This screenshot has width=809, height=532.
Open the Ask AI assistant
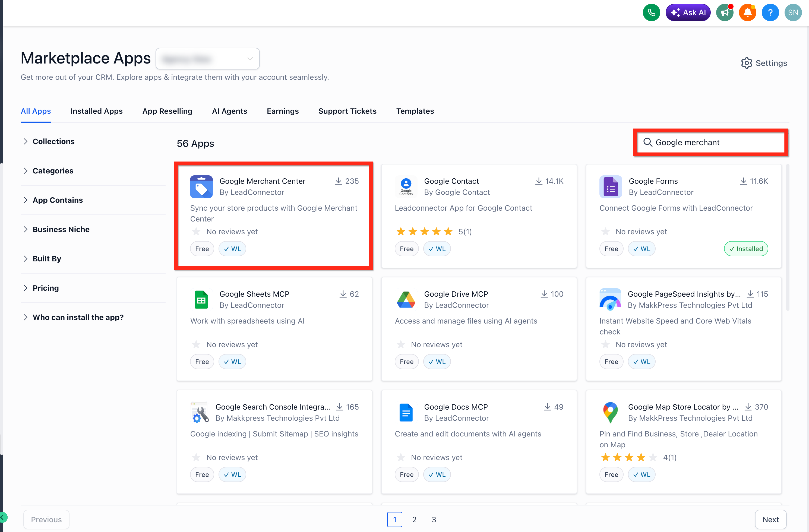(688, 12)
